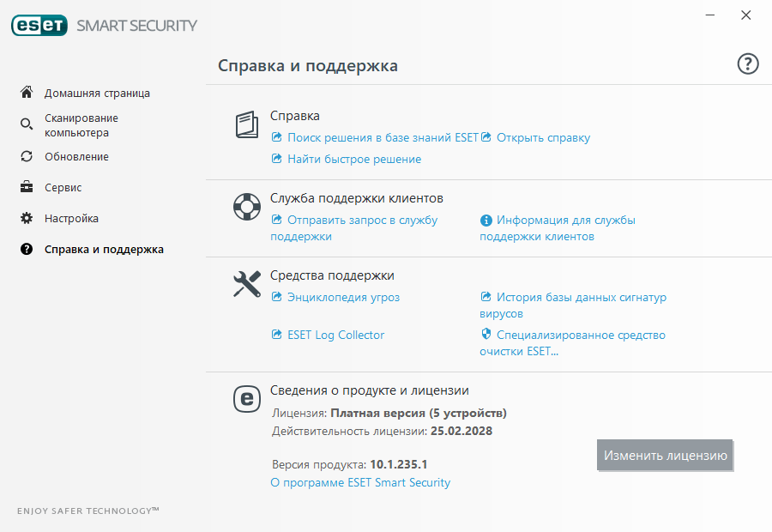
Task: Open О программе ESET Smart Security link
Action: [x=360, y=482]
